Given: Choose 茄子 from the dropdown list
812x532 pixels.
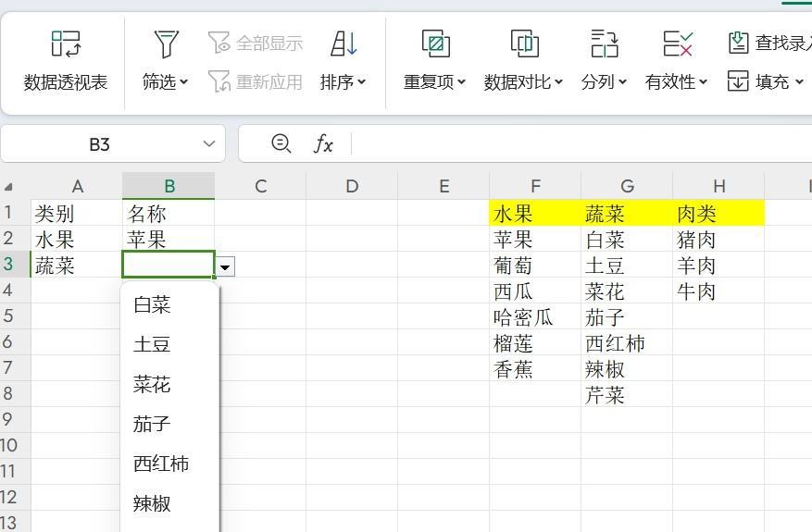Looking at the screenshot, I should [x=169, y=424].
